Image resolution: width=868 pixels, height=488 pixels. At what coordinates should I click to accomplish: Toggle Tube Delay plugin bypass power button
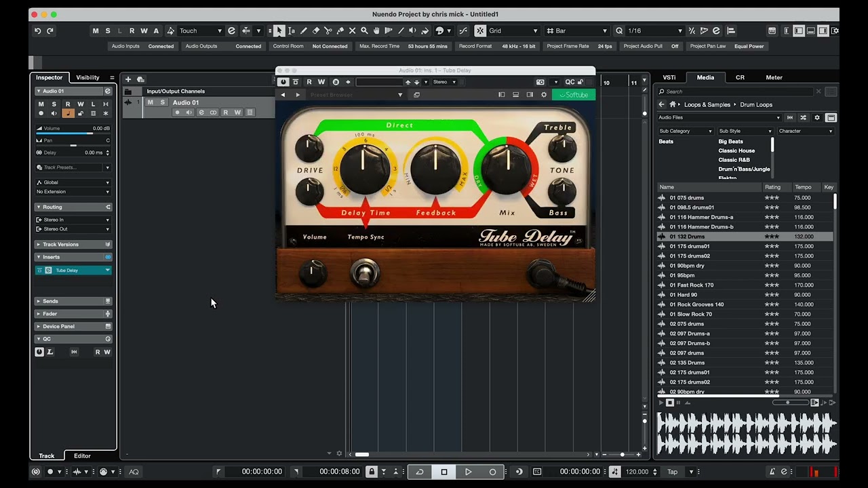(283, 82)
